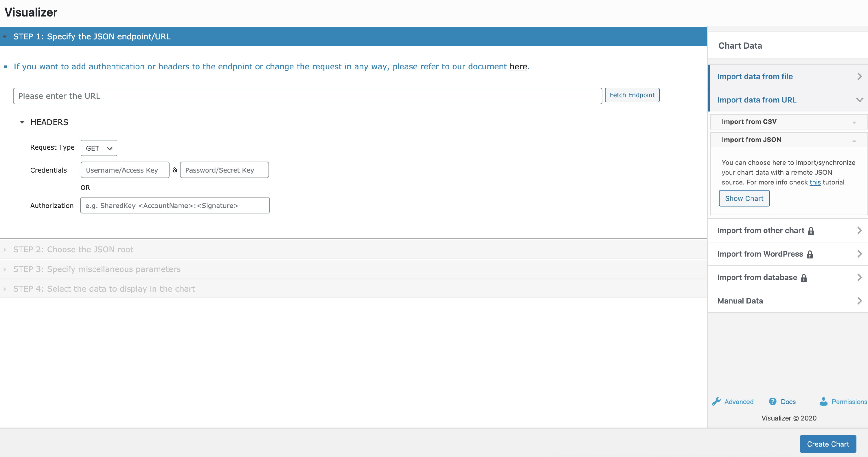Click chevron arrow on Manual Data row
The width and height of the screenshot is (868, 457).
(859, 301)
